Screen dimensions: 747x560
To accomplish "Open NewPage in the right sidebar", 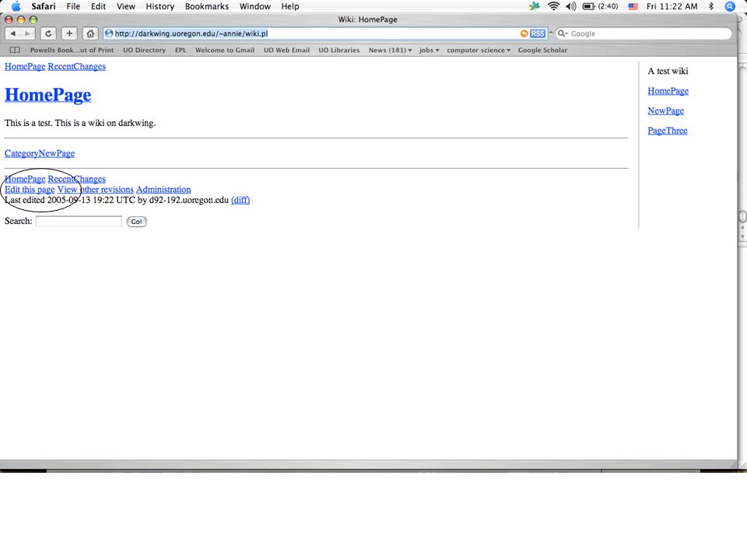I will pyautogui.click(x=665, y=111).
